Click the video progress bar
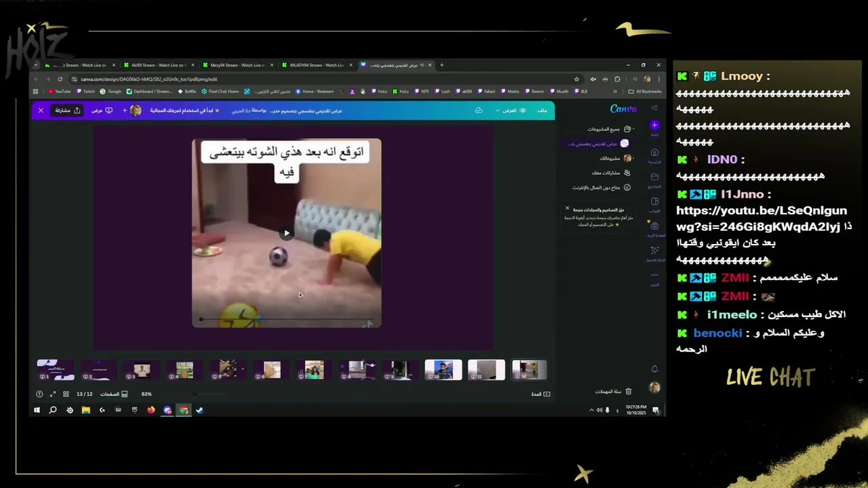The image size is (868, 488). point(286,319)
